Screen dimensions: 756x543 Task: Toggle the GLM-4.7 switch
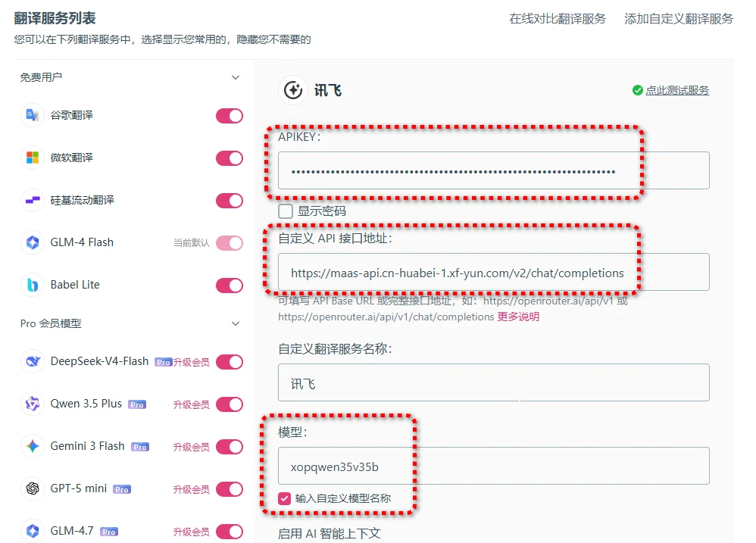pos(230,532)
